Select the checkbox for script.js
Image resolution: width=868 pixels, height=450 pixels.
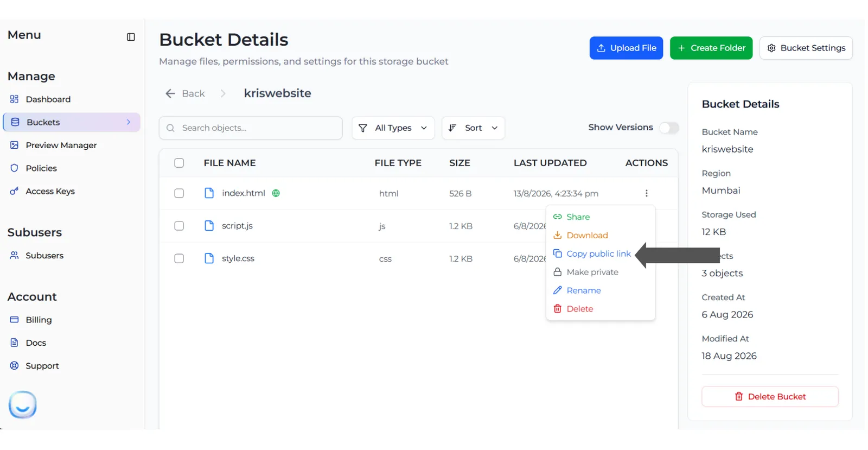click(x=179, y=226)
